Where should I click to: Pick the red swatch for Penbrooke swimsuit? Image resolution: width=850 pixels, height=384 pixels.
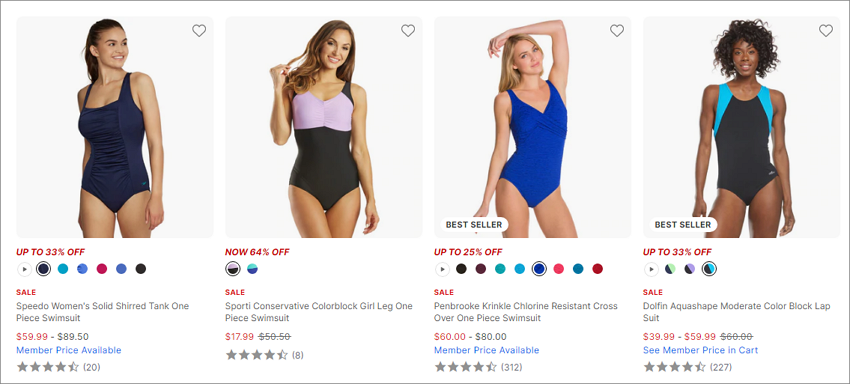[x=597, y=268]
